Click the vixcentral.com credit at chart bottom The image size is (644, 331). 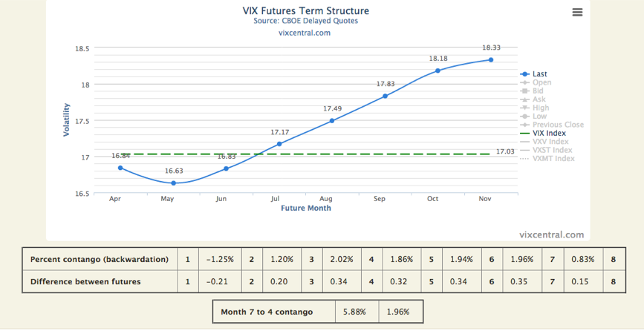[552, 235]
